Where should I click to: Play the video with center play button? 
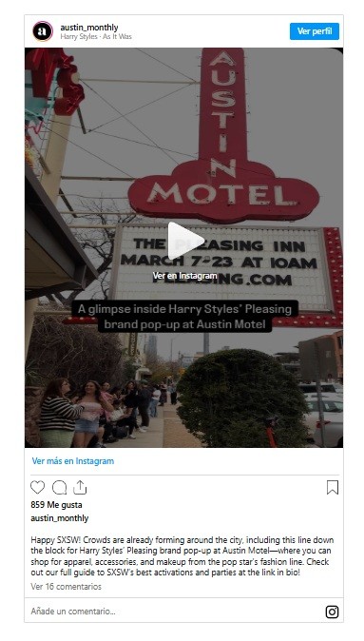pos(184,241)
